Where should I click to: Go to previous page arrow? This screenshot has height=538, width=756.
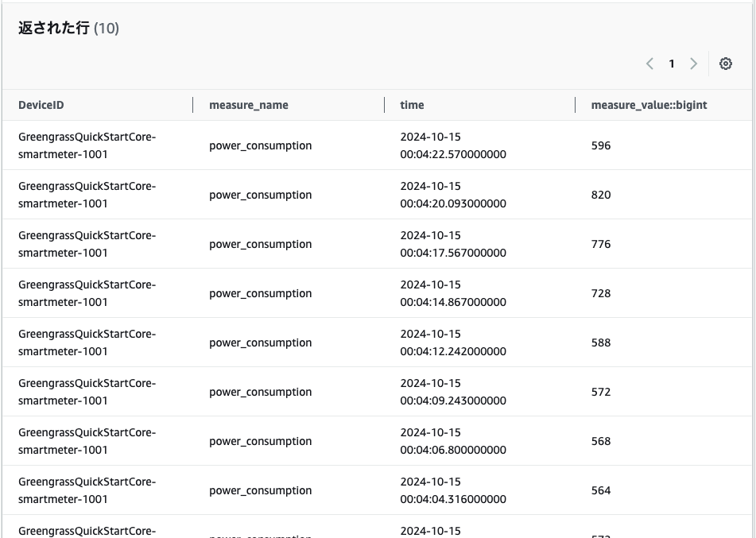point(649,64)
